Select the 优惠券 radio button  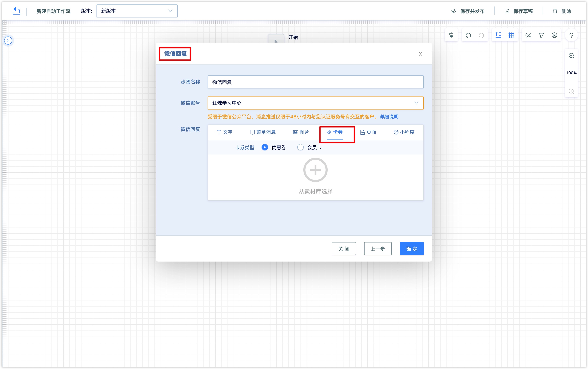point(265,147)
